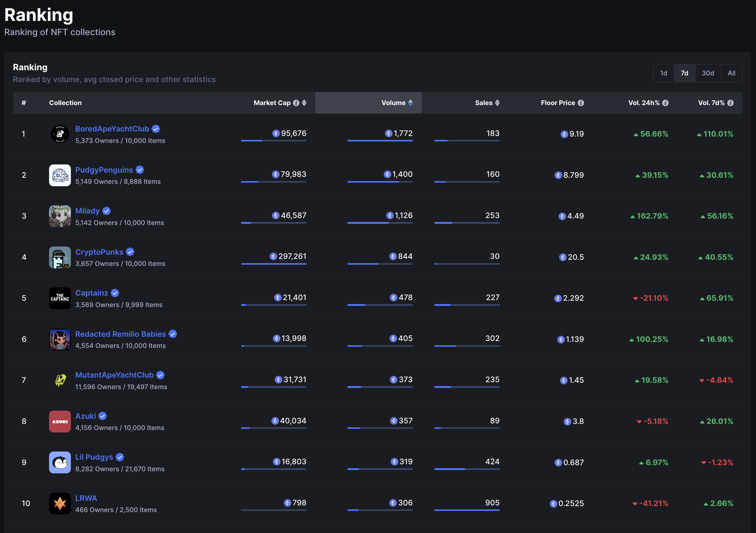Open LRWA star avatar
Viewport: 756px width, 533px height.
pyautogui.click(x=60, y=504)
